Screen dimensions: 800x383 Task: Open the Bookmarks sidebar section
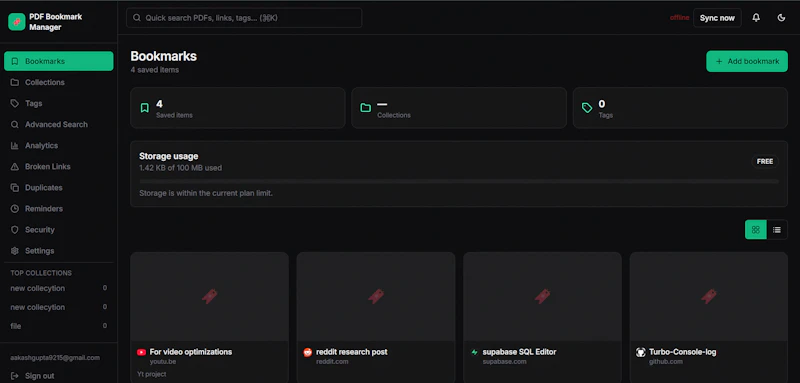tap(59, 61)
